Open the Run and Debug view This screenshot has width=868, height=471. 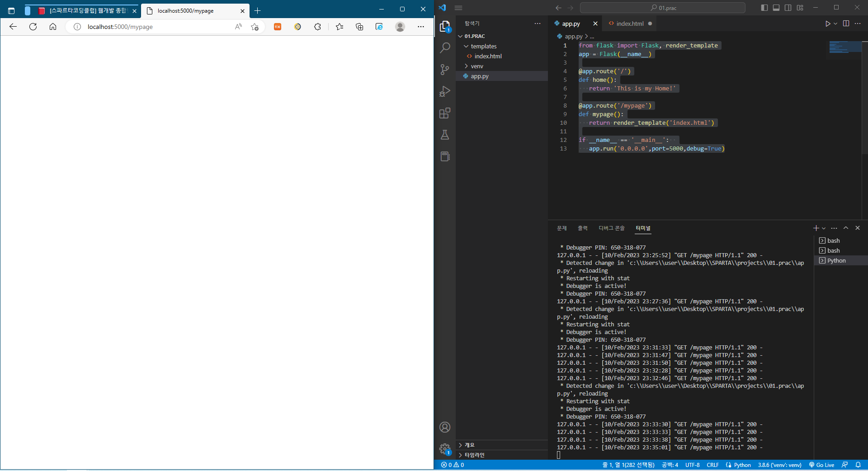coord(445,91)
